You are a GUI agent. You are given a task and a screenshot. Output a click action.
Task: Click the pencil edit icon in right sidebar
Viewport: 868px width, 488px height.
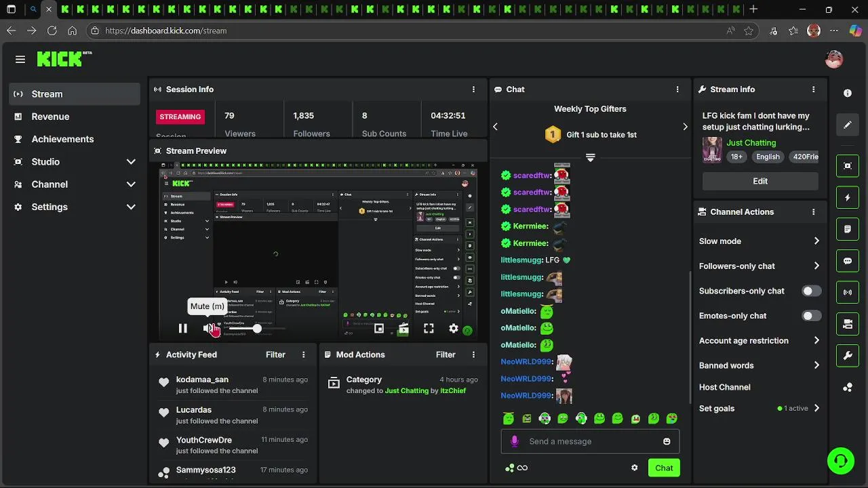(848, 125)
